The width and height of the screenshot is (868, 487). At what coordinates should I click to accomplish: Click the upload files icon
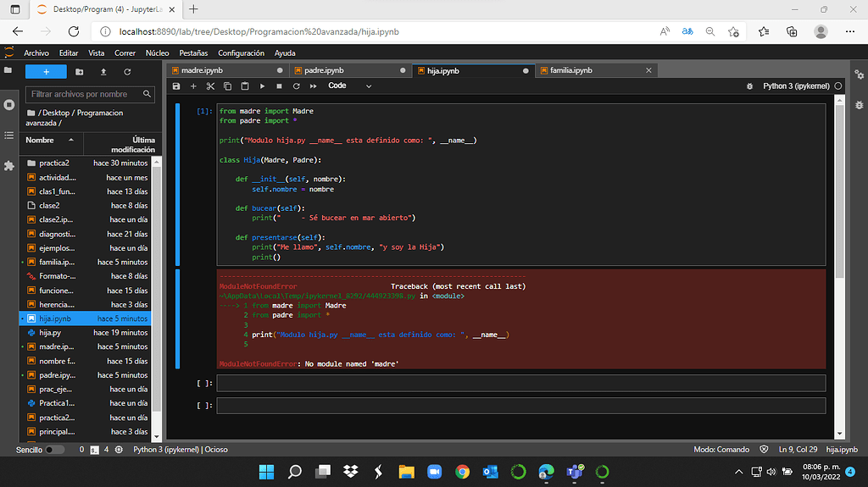point(103,72)
